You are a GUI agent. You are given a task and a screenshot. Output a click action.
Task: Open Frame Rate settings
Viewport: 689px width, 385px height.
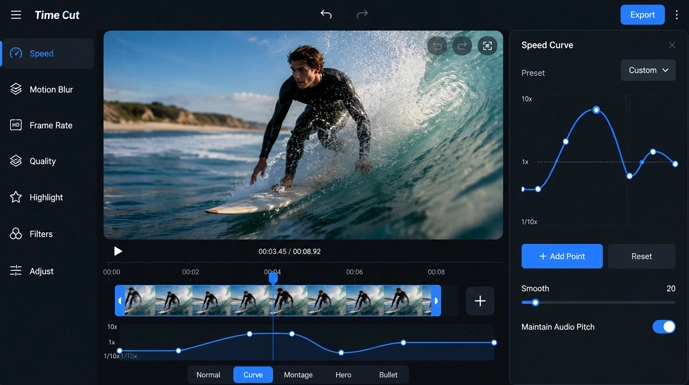47,125
